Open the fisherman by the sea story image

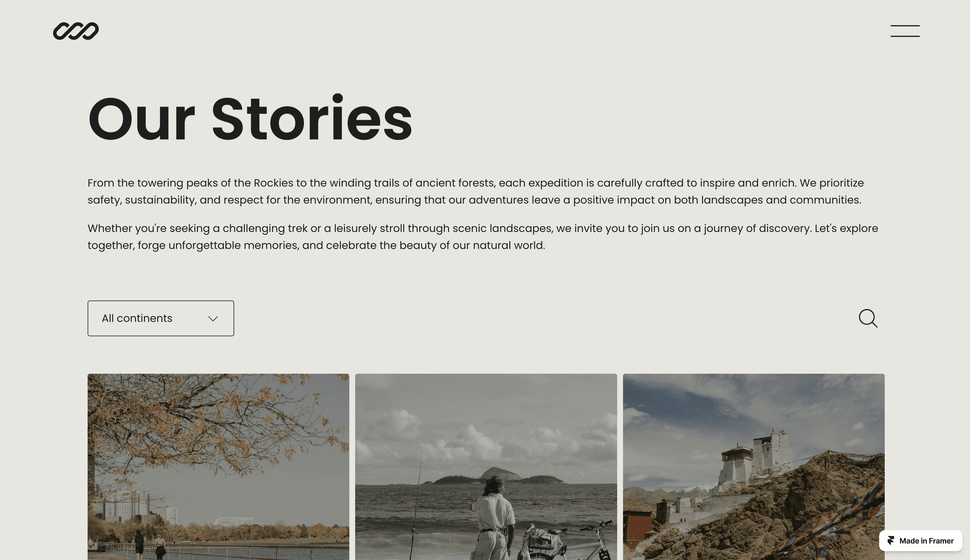click(486, 467)
